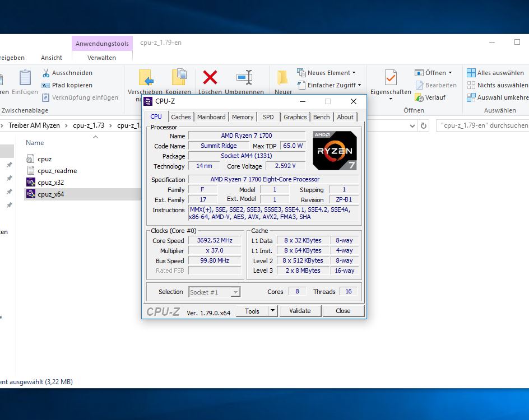Viewport: 529px width, 420px height.
Task: Switch to the Graphics tab
Action: pyautogui.click(x=295, y=117)
